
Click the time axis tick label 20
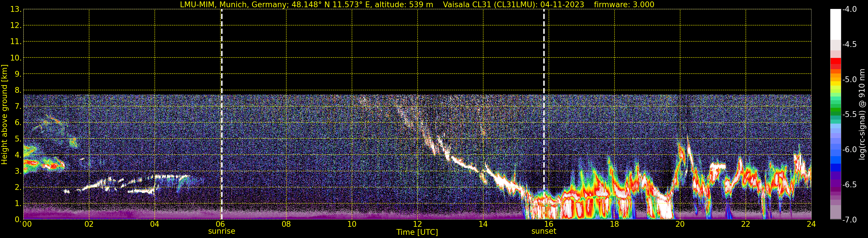[680, 224]
